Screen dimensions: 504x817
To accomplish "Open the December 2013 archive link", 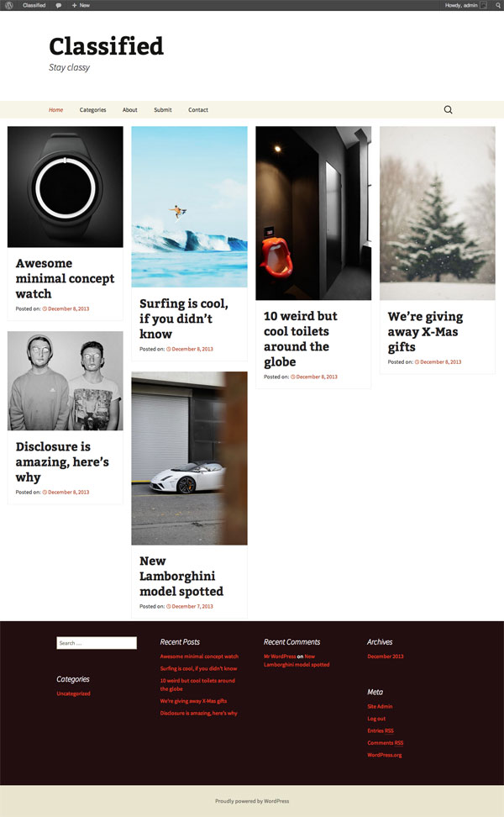I will coord(386,656).
